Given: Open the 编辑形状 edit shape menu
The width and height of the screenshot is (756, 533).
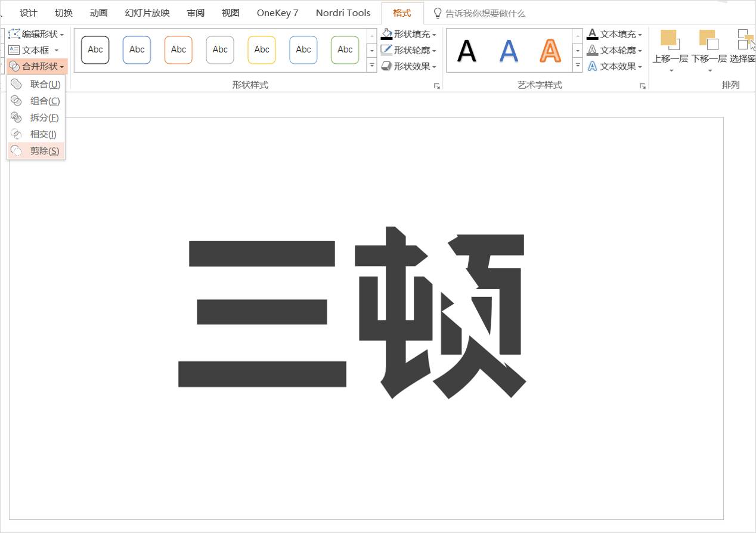Looking at the screenshot, I should click(x=37, y=35).
